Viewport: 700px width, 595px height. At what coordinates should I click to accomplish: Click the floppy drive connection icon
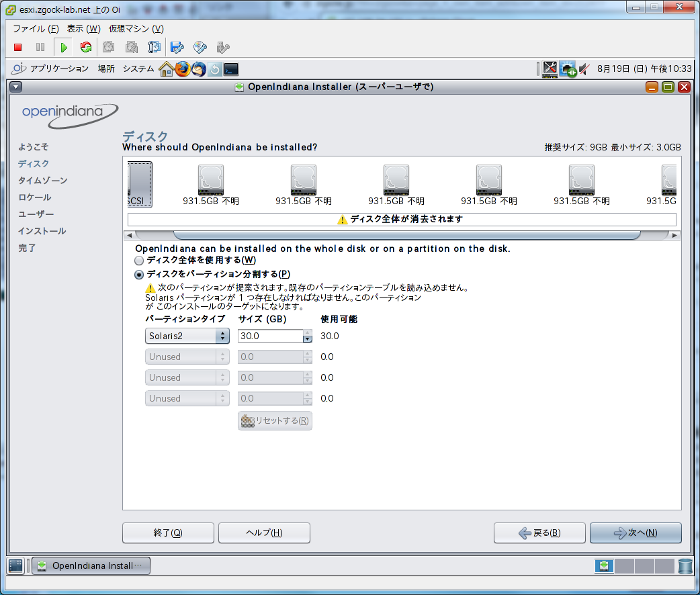coord(177,47)
